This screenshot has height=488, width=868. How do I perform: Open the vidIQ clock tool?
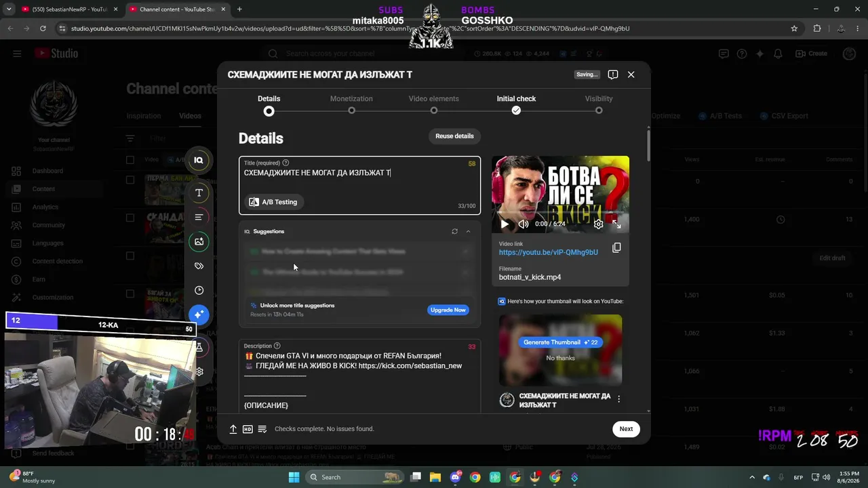tap(199, 290)
